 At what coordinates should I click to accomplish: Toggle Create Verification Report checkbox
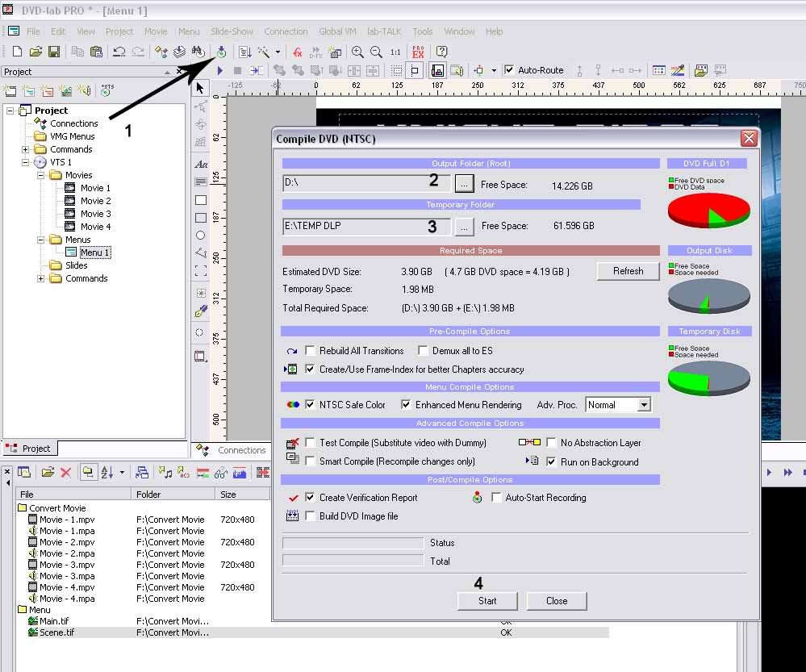pyautogui.click(x=310, y=497)
